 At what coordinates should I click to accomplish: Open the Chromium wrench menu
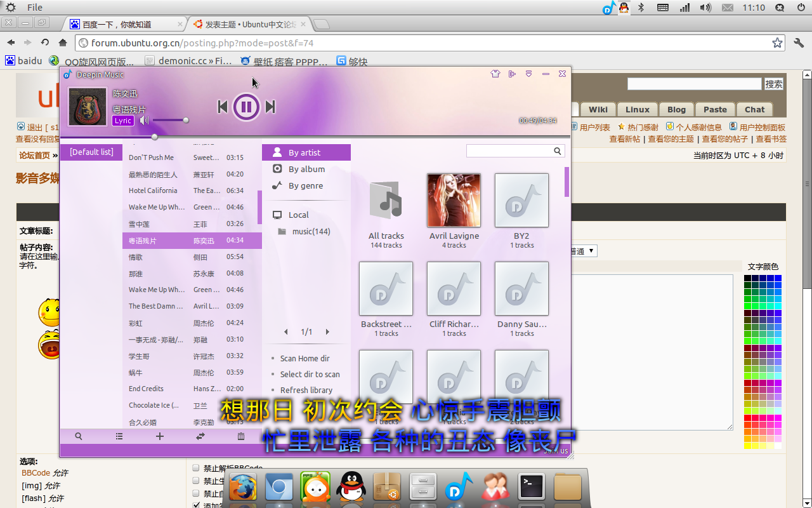(x=799, y=43)
